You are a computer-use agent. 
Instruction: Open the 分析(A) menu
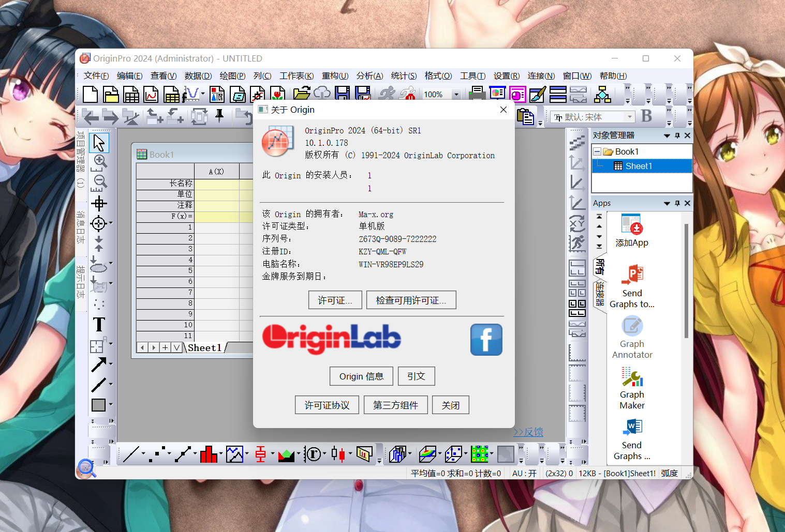(370, 76)
